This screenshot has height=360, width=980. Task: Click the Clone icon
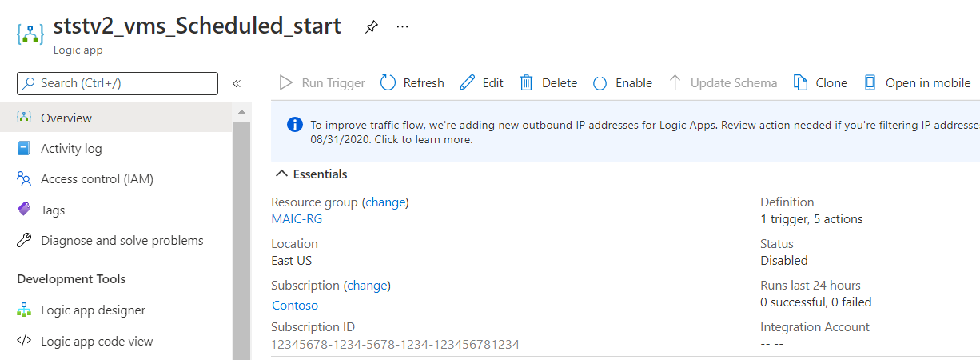[x=800, y=83]
